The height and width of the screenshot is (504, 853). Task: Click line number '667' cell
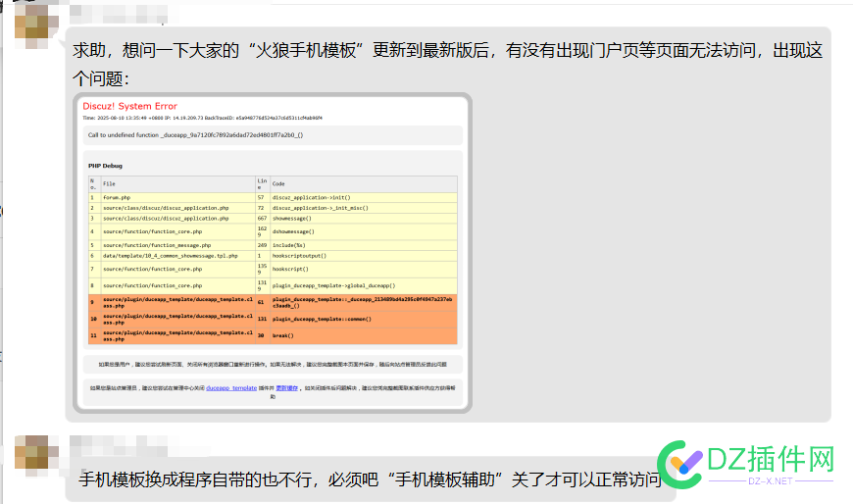coord(263,219)
